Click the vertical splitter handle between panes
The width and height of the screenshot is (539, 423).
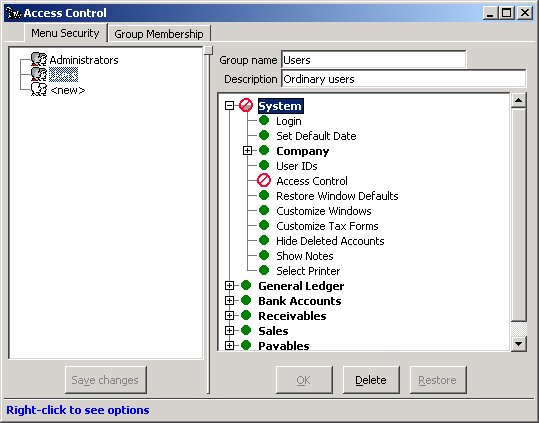(x=208, y=51)
